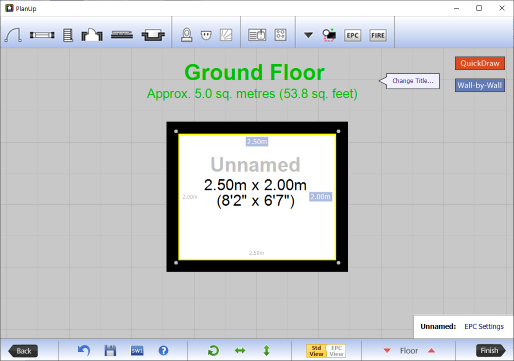Rotate the plan with green circular arrow
The image size is (514, 361).
point(213,351)
